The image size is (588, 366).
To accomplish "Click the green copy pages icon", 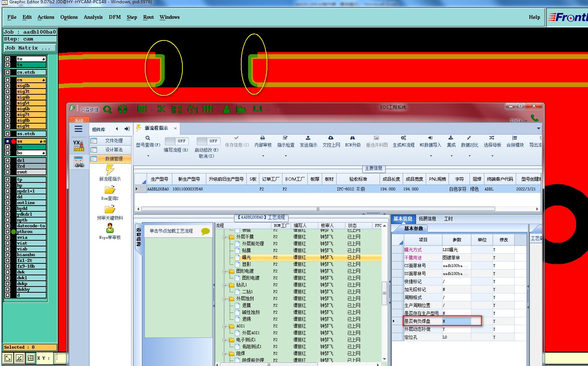I will (x=193, y=109).
